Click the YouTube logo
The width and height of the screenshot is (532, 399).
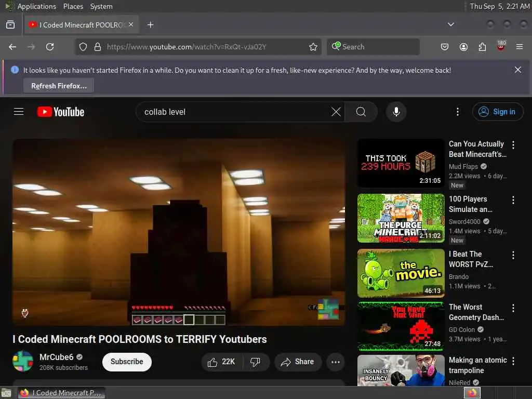61,112
